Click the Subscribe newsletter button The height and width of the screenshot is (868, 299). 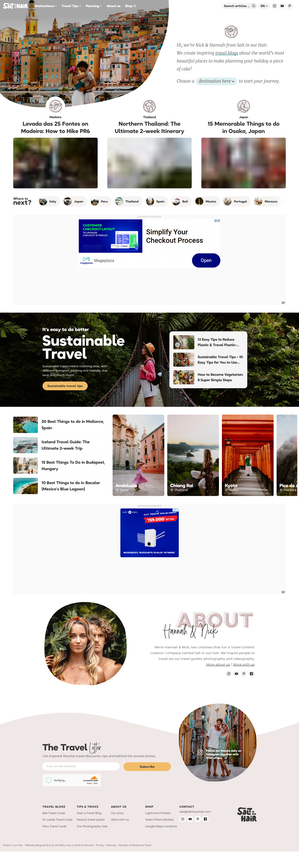[x=147, y=767]
